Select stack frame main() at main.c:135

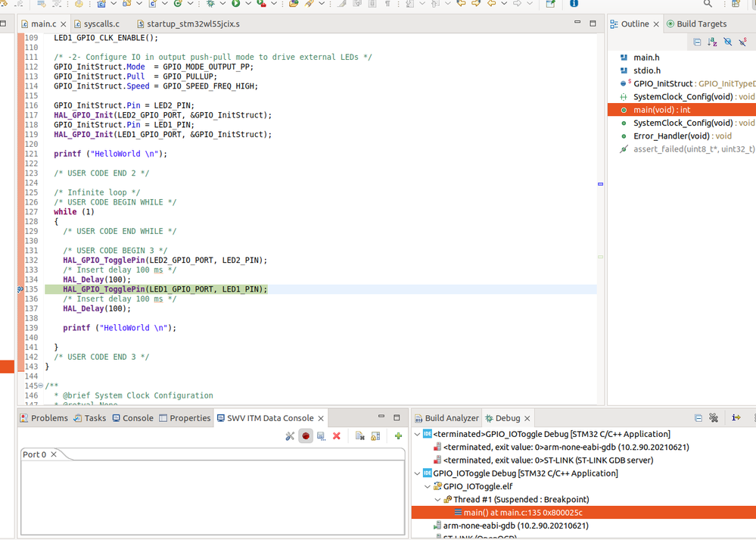583,513
